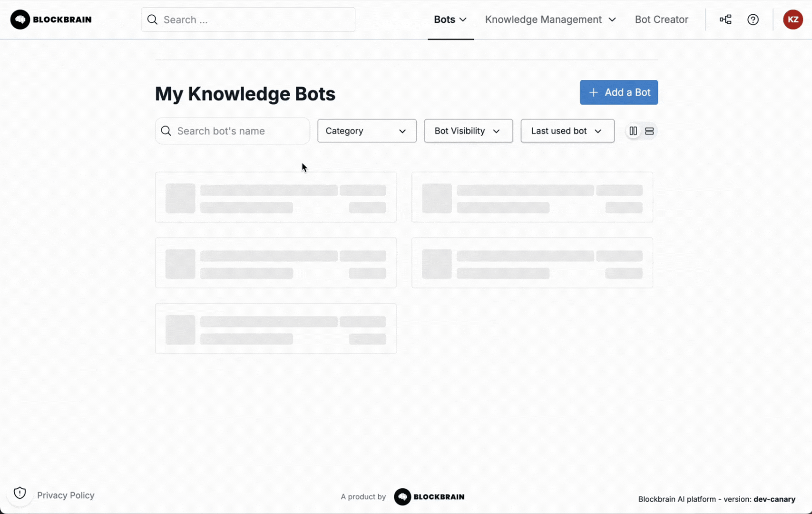The width and height of the screenshot is (812, 514).
Task: Open the Bot Visibility filter
Action: pyautogui.click(x=468, y=131)
